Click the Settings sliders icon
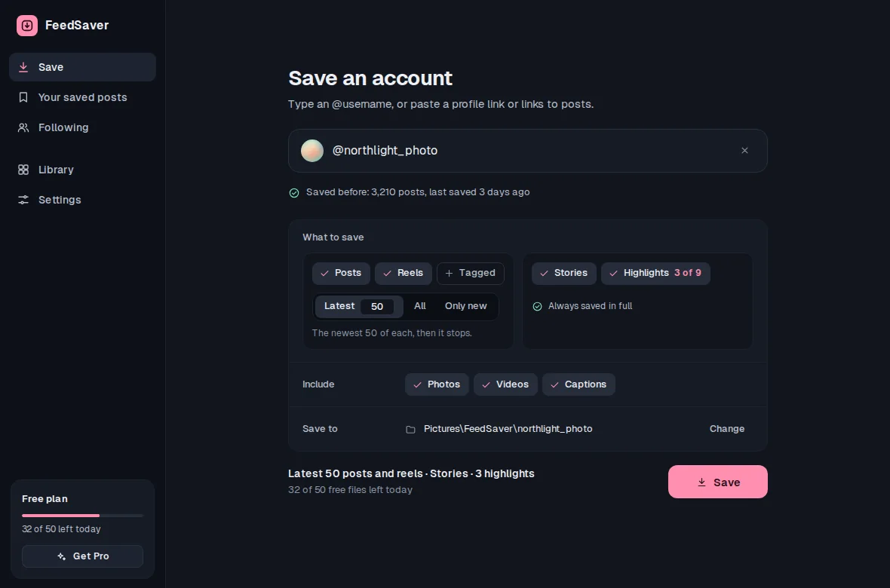 click(23, 200)
